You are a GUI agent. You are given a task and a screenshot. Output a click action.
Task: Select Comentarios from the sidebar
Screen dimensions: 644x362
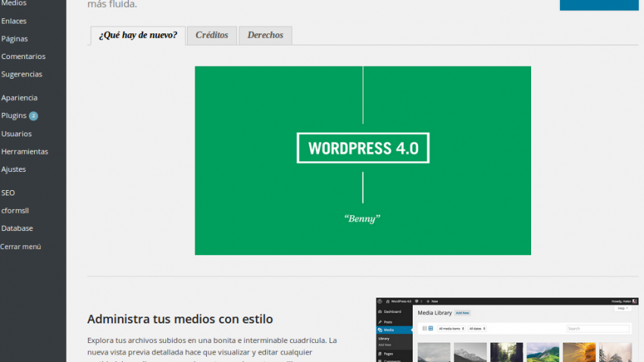(x=23, y=57)
